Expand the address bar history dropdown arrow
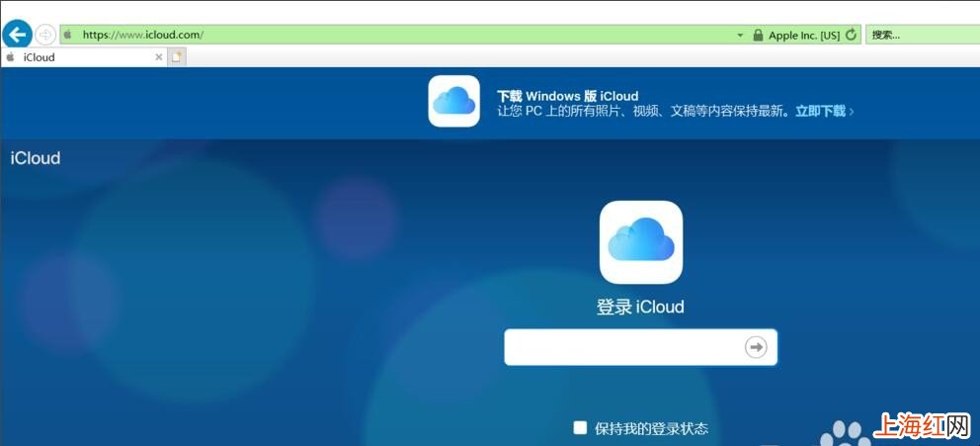The width and height of the screenshot is (980, 446). pyautogui.click(x=740, y=36)
